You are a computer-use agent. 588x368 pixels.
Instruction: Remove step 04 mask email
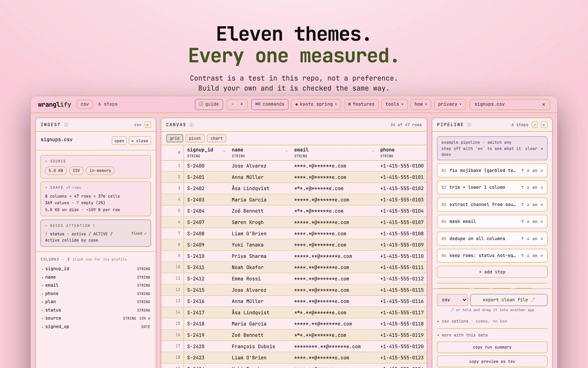542,221
